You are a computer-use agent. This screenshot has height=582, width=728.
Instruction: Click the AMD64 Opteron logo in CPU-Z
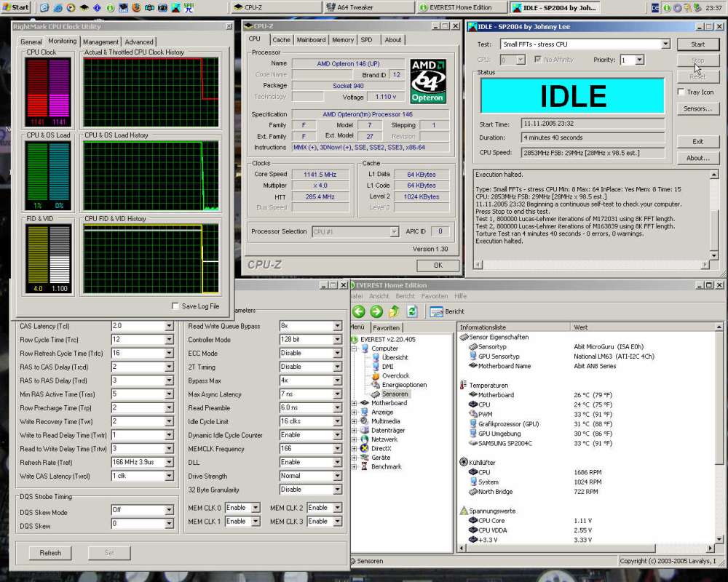click(427, 81)
